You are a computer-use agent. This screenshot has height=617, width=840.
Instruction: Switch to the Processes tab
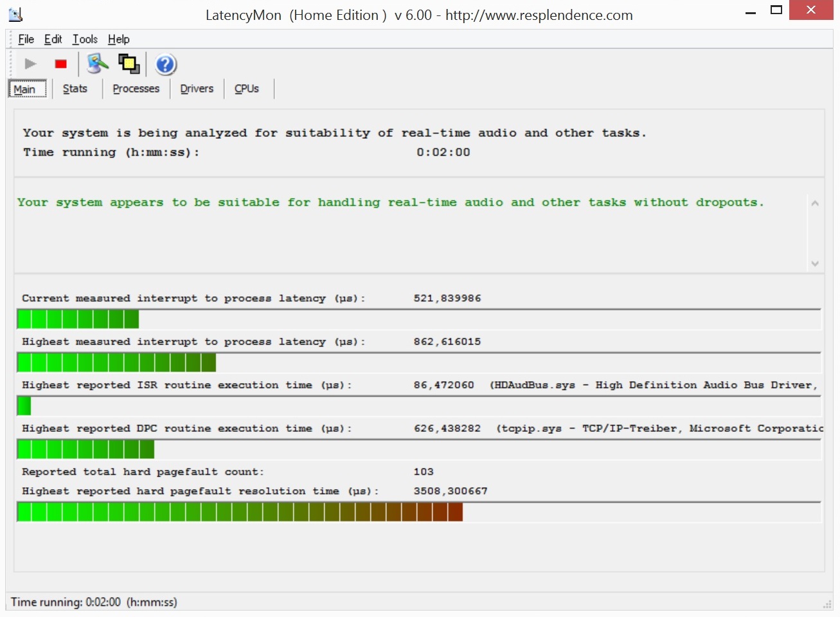pos(136,89)
